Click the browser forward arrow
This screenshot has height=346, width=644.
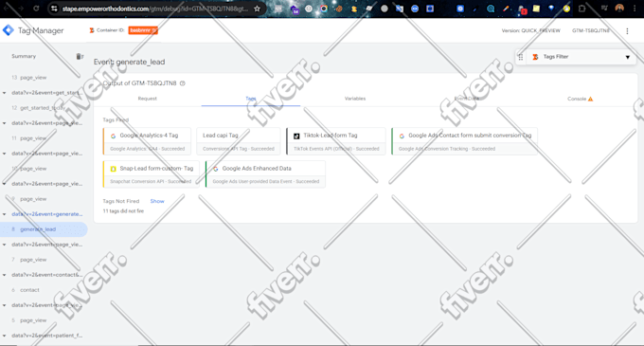pyautogui.click(x=21, y=9)
